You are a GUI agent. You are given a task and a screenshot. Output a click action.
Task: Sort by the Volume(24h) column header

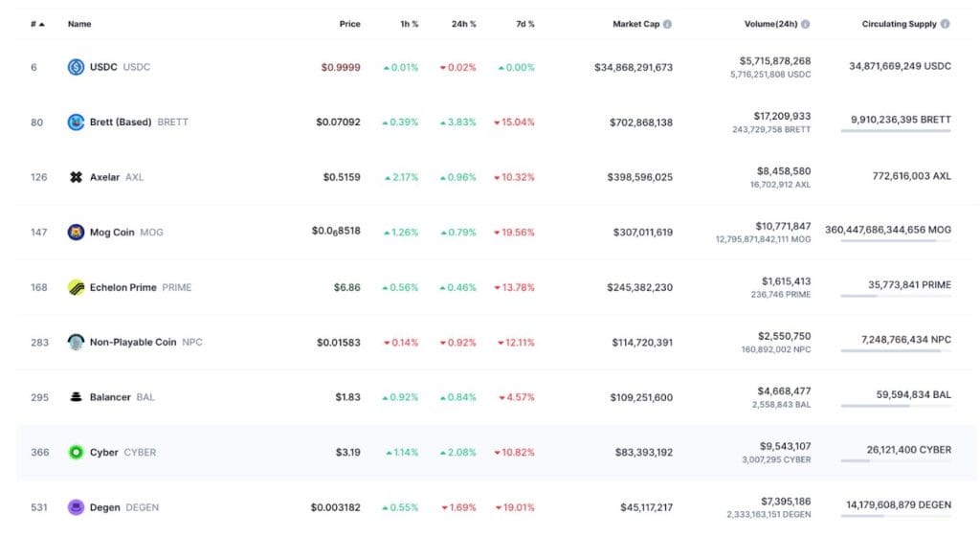point(770,24)
